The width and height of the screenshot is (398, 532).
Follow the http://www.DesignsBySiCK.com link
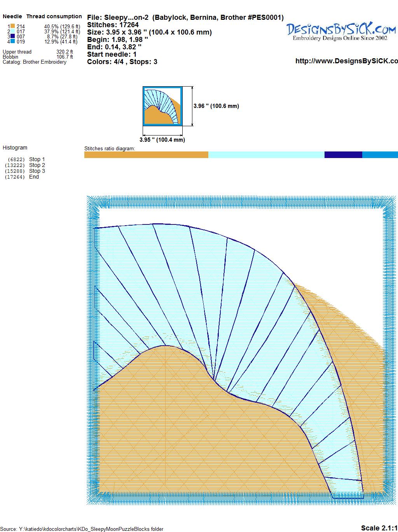pos(346,61)
